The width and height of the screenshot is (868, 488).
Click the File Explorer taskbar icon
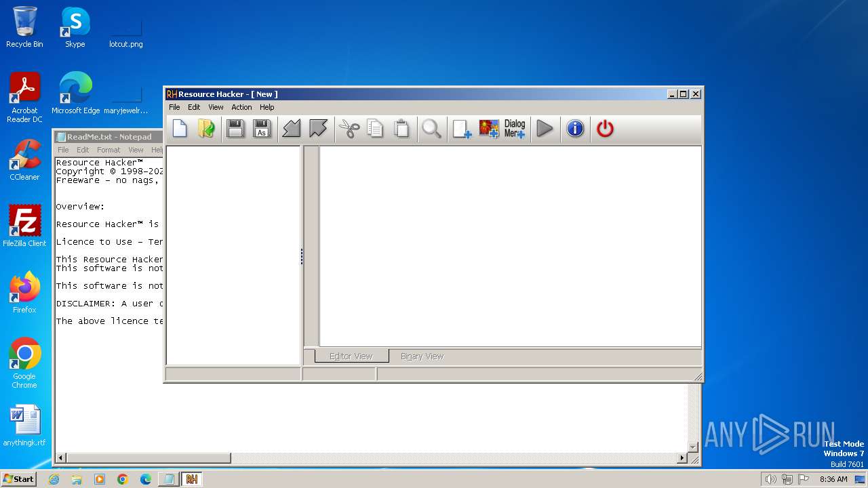[x=77, y=479]
